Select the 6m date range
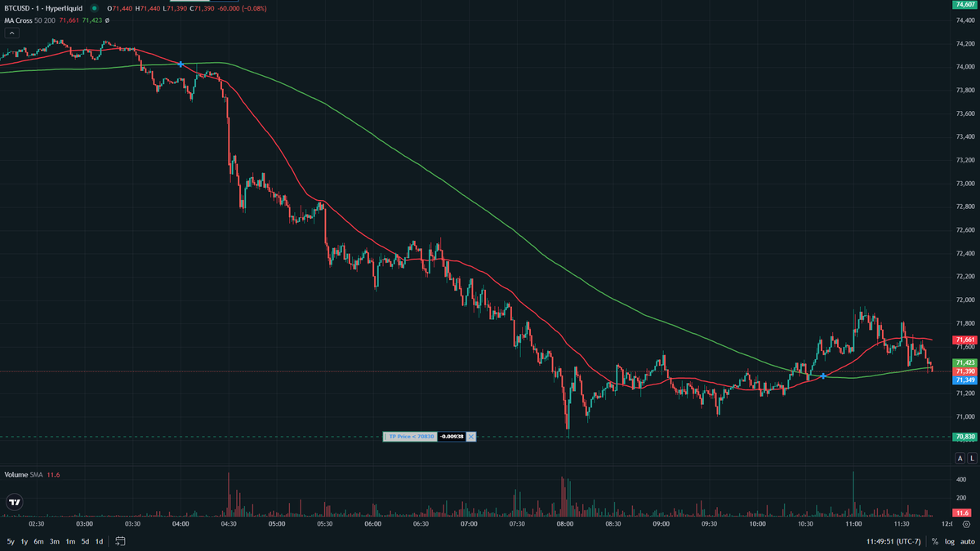This screenshot has width=980, height=551. 38,541
